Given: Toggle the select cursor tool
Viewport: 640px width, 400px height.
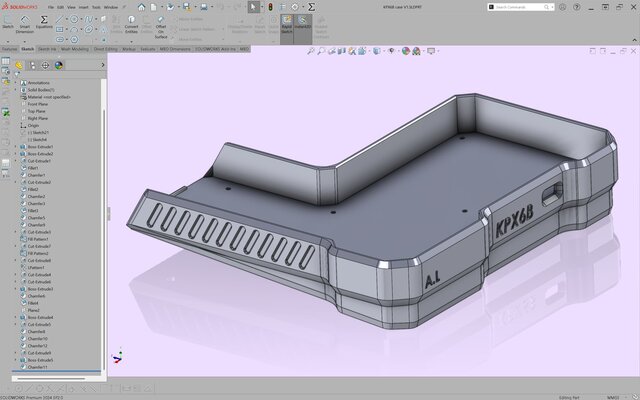Looking at the screenshot, I should 255,7.
